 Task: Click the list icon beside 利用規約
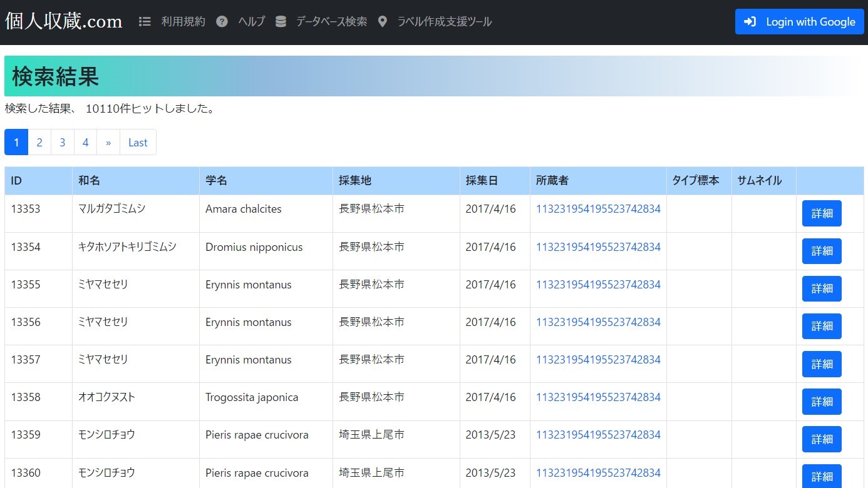[145, 21]
